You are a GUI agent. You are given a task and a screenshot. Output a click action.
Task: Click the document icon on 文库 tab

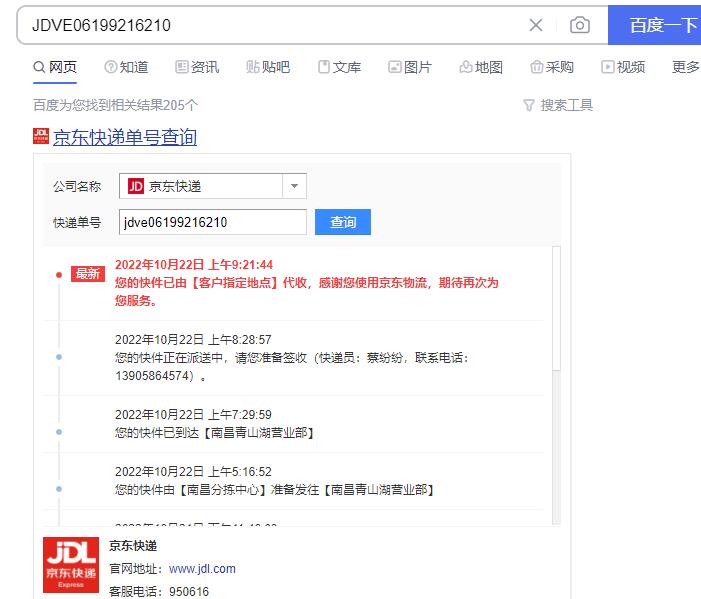coord(324,67)
